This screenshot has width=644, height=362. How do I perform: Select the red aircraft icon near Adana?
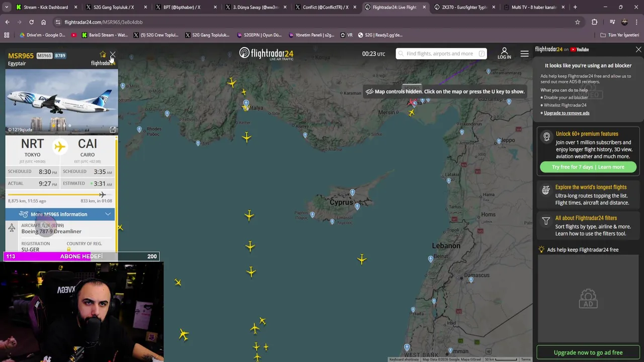[x=412, y=103]
